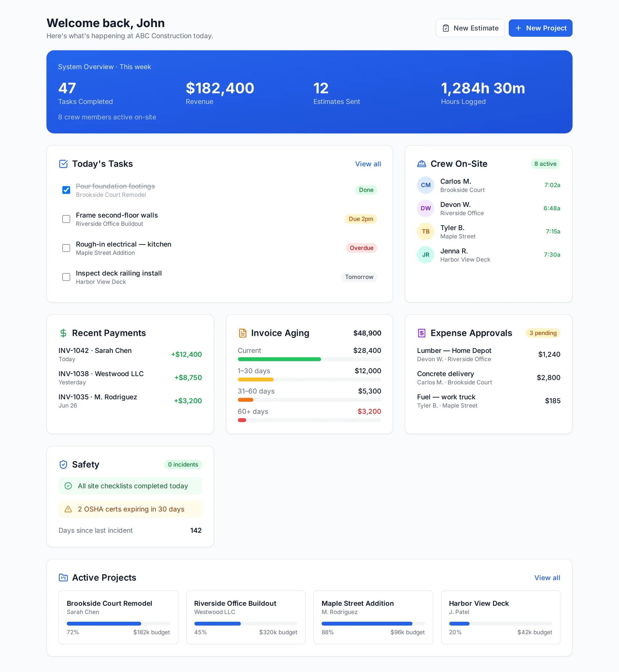Check the Frame second-floor walls task

(x=66, y=219)
